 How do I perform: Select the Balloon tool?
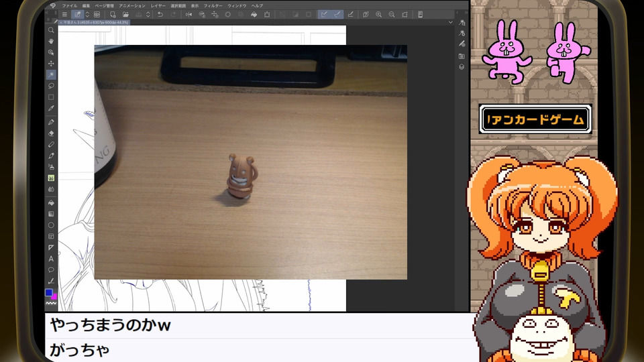click(51, 270)
